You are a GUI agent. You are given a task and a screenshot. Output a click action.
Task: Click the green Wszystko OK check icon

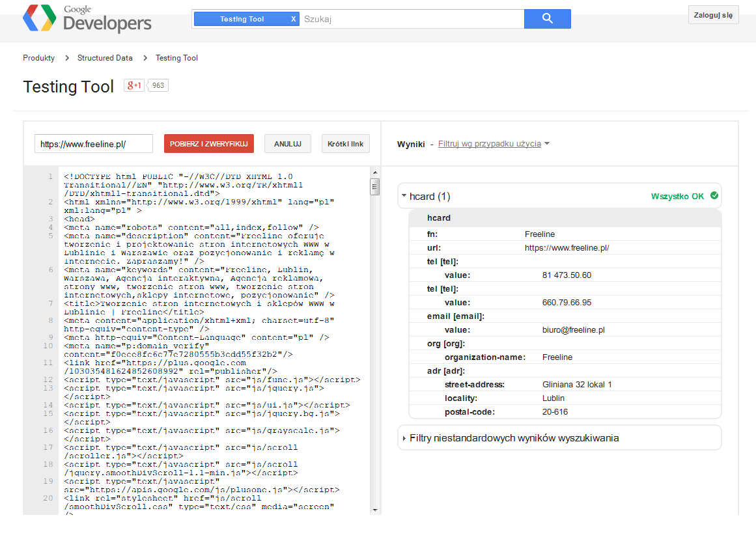point(714,196)
